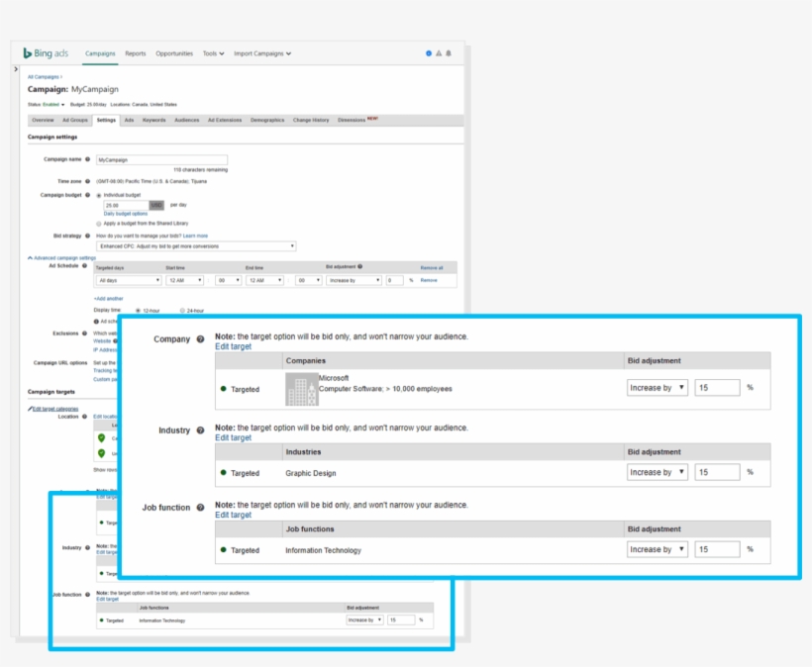Switch Display time to 24-hour
812x667 pixels.
click(x=181, y=312)
